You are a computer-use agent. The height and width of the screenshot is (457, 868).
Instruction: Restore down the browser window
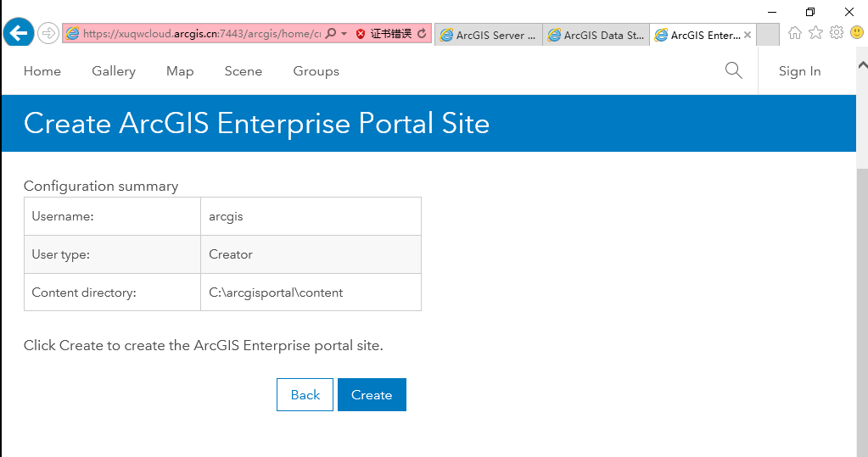pos(810,12)
